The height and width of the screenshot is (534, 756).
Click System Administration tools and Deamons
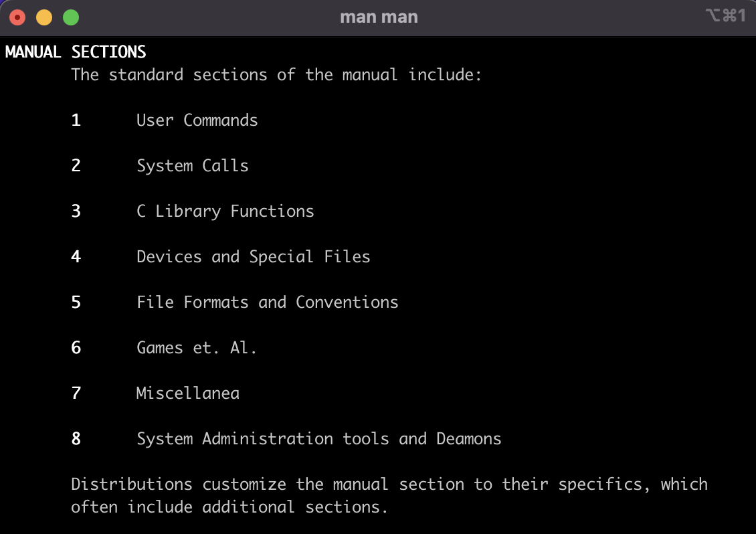319,439
